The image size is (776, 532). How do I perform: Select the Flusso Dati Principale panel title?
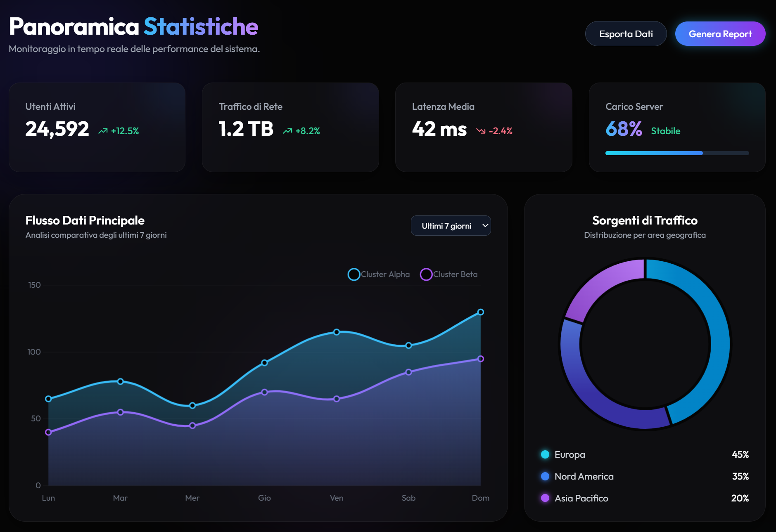pyautogui.click(x=85, y=220)
